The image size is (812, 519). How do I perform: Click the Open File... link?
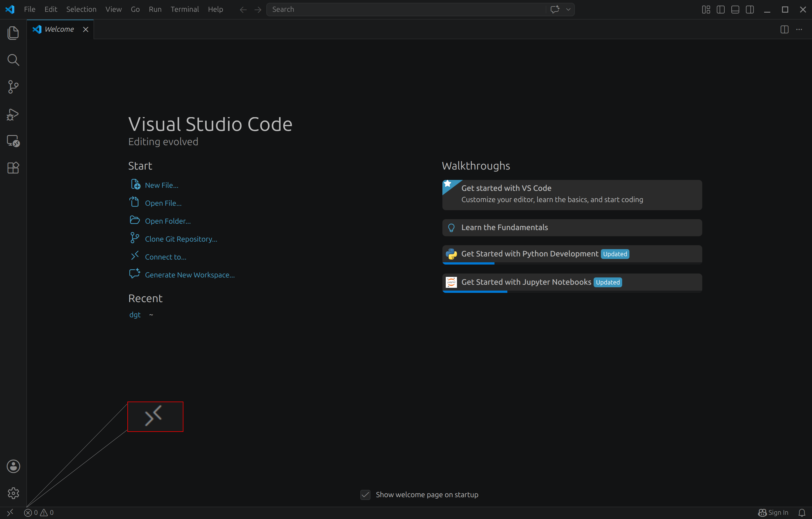click(x=163, y=203)
